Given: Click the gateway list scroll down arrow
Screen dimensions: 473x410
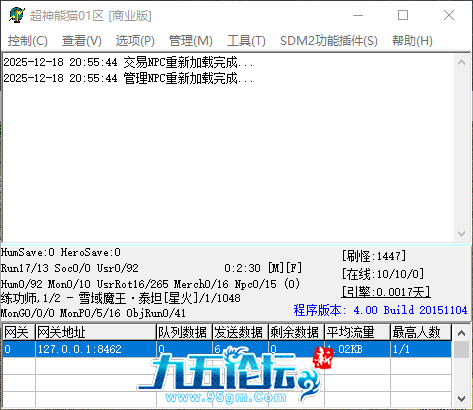Looking at the screenshot, I should [x=462, y=399].
